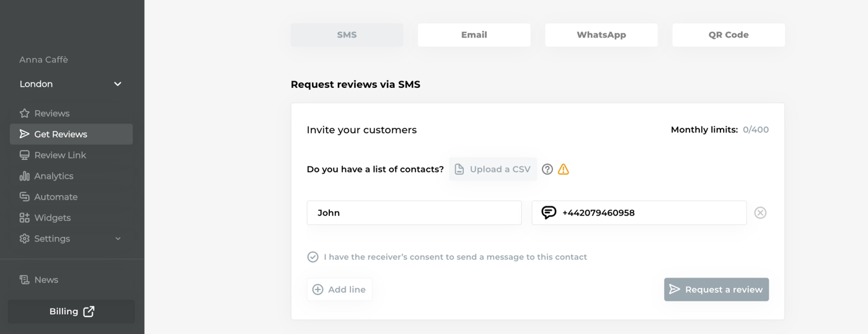The width and height of the screenshot is (868, 334).
Task: Click the News sidebar icon
Action: click(25, 280)
